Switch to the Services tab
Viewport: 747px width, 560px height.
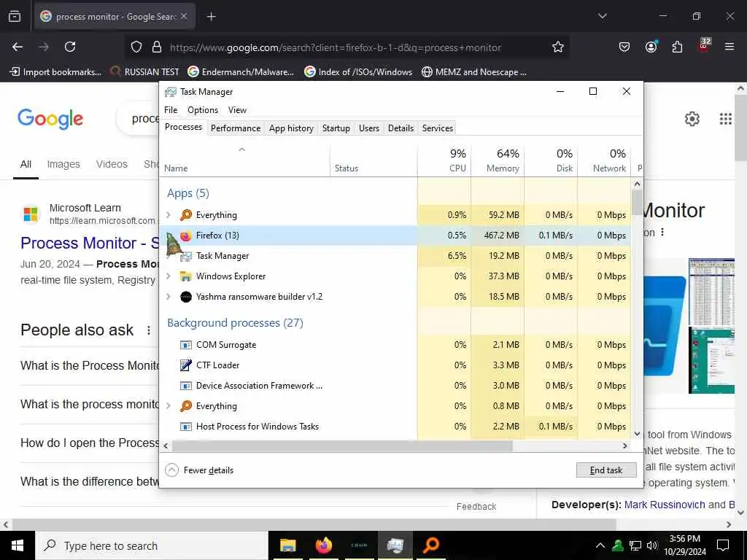point(438,128)
